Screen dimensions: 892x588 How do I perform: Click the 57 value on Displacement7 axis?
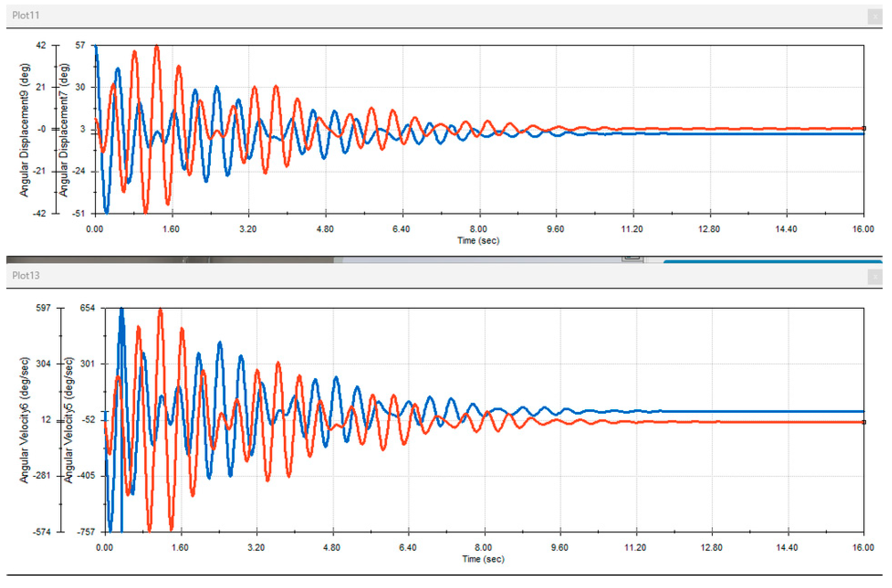click(80, 45)
